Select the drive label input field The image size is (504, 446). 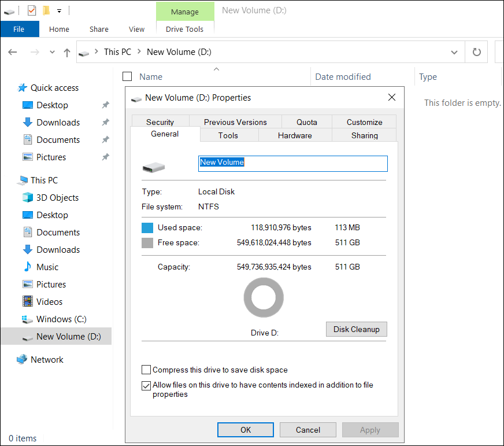click(292, 163)
